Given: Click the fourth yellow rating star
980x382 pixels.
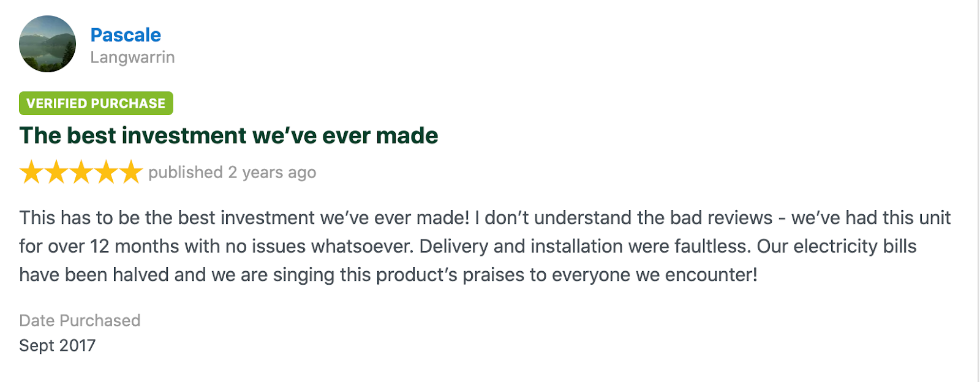Looking at the screenshot, I should point(106,173).
